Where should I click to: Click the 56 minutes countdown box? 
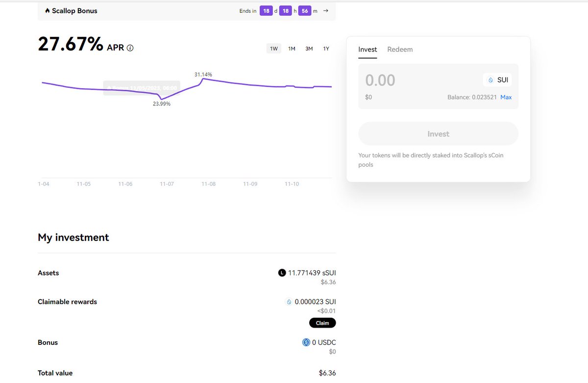pyautogui.click(x=305, y=11)
